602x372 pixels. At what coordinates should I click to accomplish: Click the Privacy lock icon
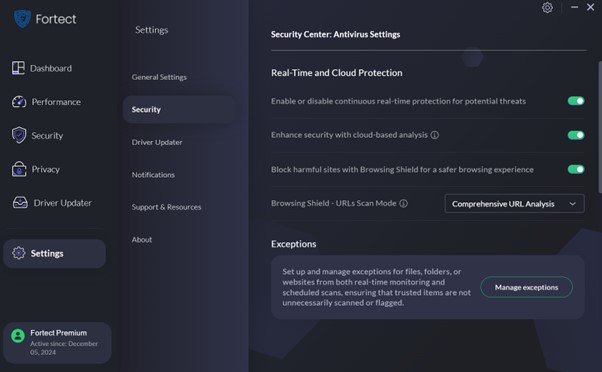[x=19, y=169]
